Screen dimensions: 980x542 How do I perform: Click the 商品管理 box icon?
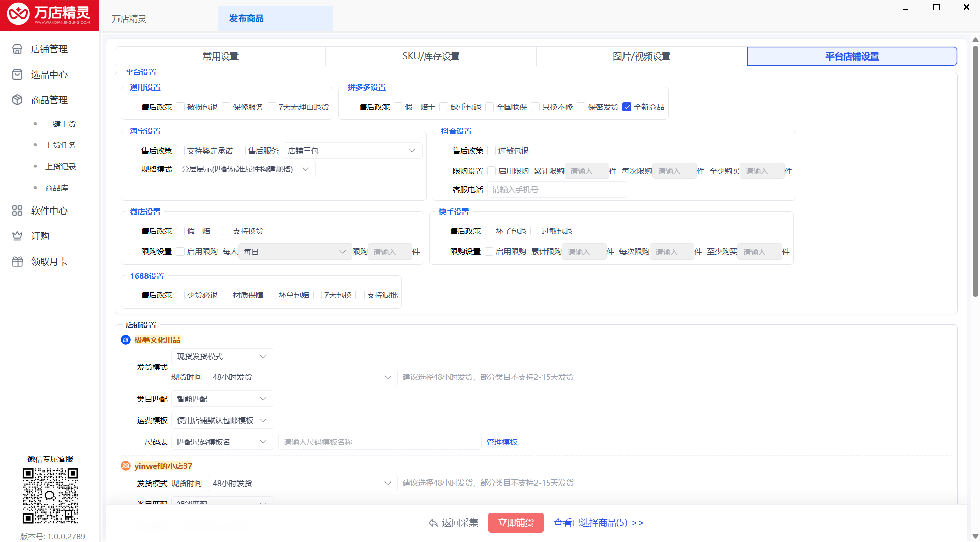[x=17, y=100]
